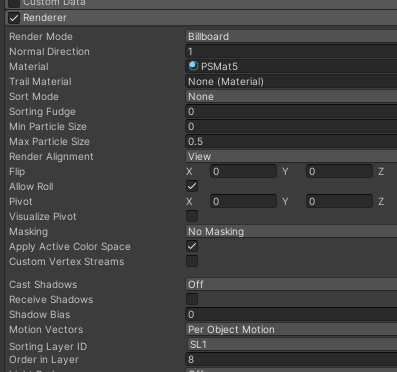Uncheck Apply Active Color Space
The height and width of the screenshot is (372, 397).
[192, 246]
